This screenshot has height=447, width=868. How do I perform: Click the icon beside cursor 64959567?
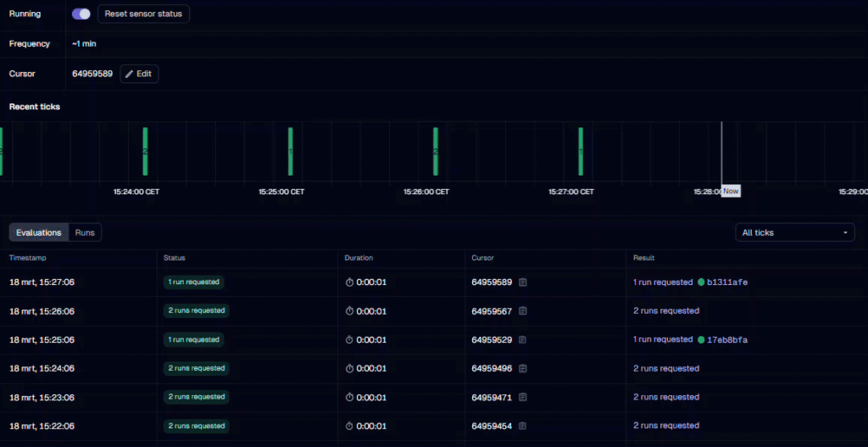click(x=523, y=311)
